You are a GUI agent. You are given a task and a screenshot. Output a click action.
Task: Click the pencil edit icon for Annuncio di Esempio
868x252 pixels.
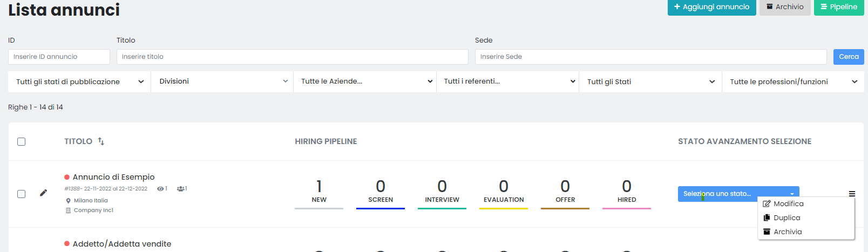[43, 193]
